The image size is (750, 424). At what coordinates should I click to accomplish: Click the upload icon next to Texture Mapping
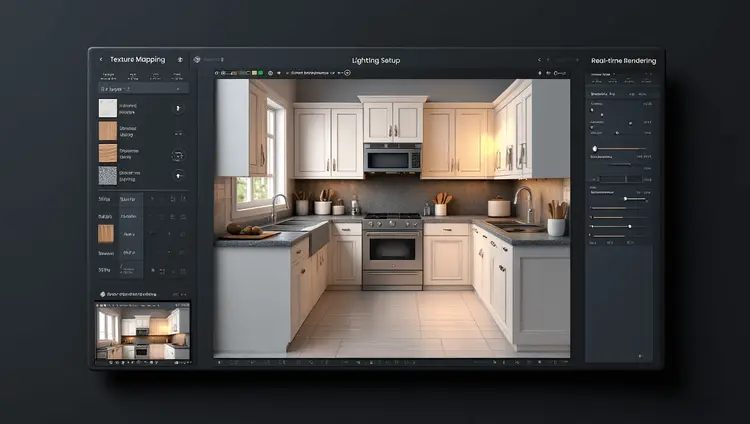pyautogui.click(x=180, y=60)
